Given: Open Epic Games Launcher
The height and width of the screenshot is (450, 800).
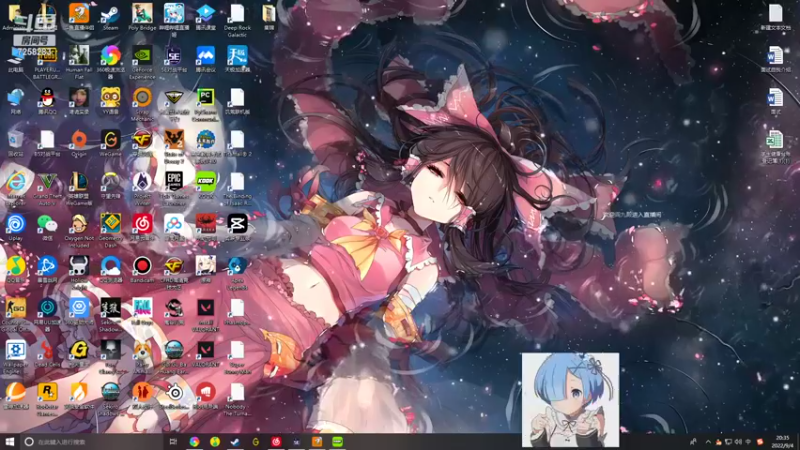Looking at the screenshot, I should (173, 188).
